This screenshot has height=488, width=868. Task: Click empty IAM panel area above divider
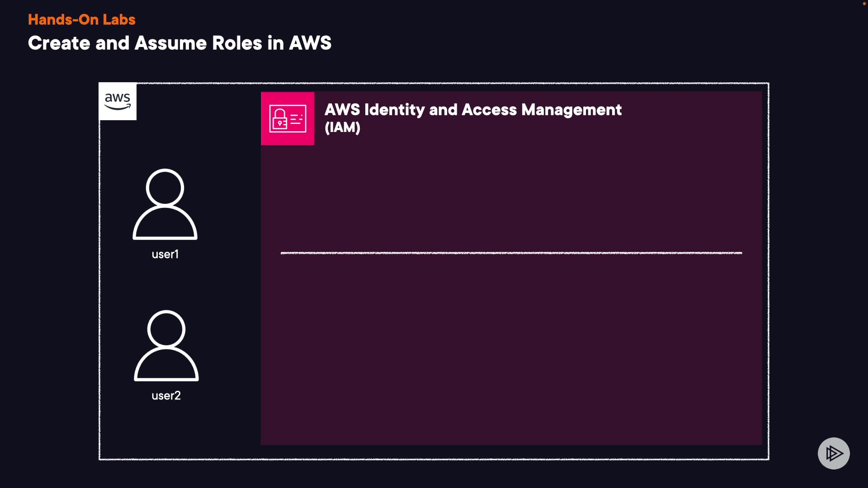click(511, 194)
